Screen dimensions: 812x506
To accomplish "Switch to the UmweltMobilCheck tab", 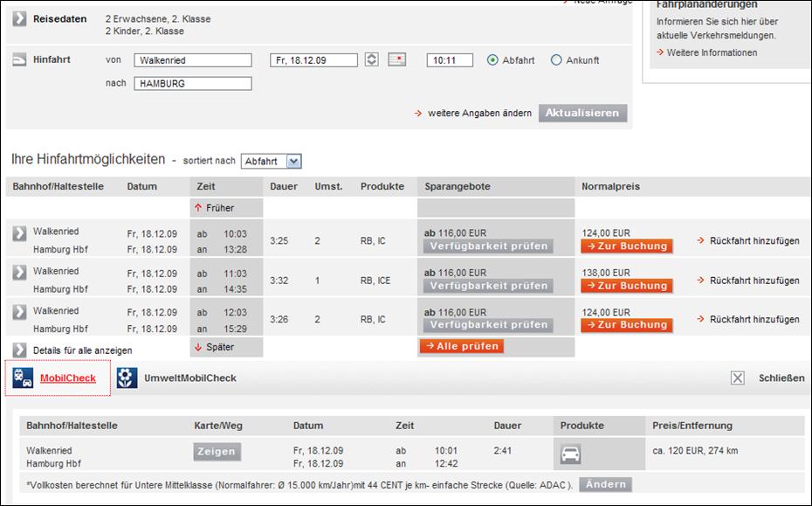I will click(190, 378).
